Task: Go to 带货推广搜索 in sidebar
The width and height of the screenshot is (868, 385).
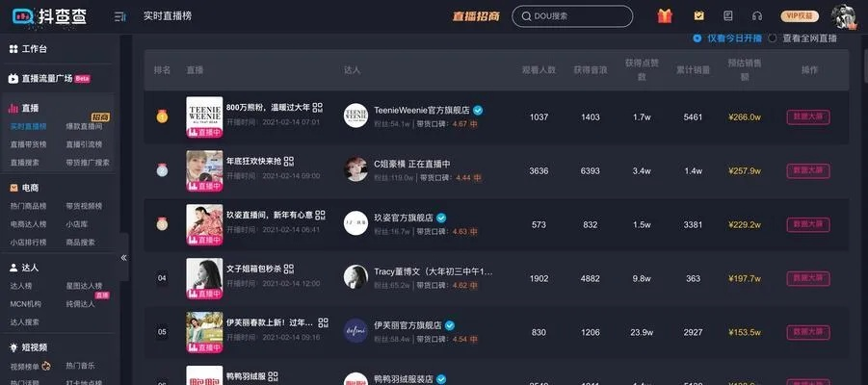Action: [x=88, y=163]
